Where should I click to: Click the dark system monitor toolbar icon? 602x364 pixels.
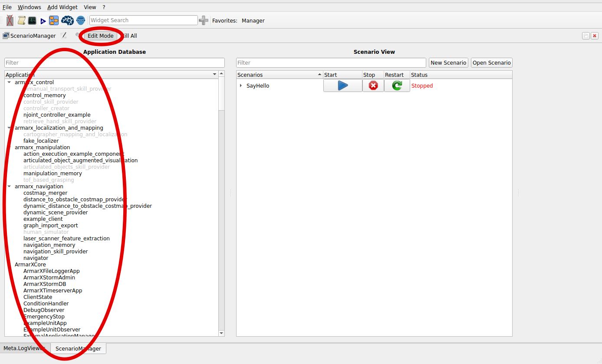point(32,20)
